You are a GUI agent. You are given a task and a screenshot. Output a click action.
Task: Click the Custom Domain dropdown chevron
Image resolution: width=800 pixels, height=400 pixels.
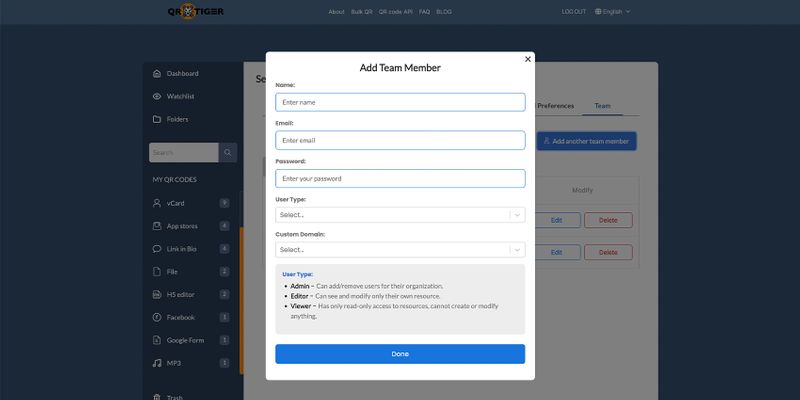pos(517,249)
